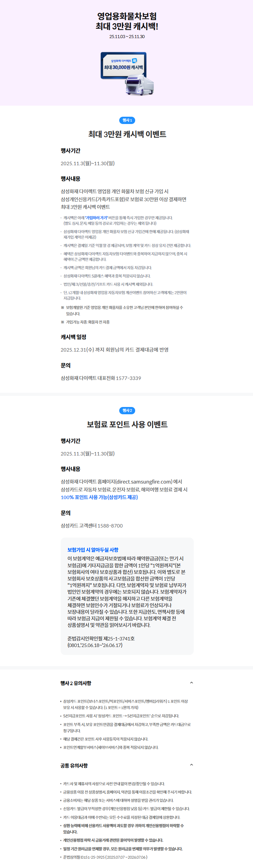
Task: Click the 보험가입 시 알아두실 사항 heading
Action: [93, 550]
